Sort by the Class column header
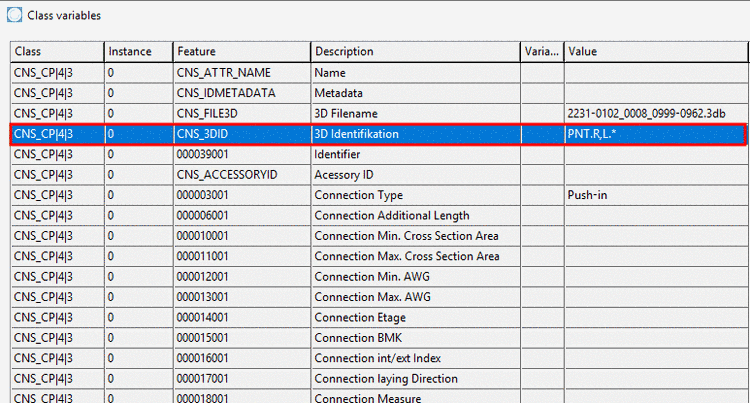This screenshot has height=403, width=750. tap(57, 52)
